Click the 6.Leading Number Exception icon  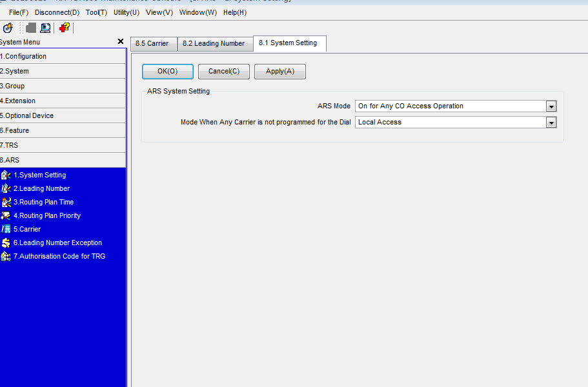pyautogui.click(x=6, y=243)
